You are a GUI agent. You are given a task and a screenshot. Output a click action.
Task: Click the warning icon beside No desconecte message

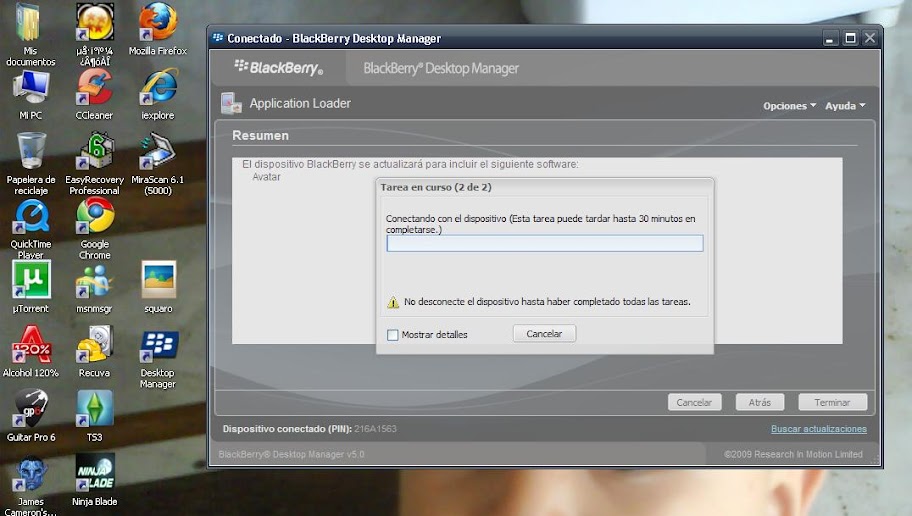393,302
